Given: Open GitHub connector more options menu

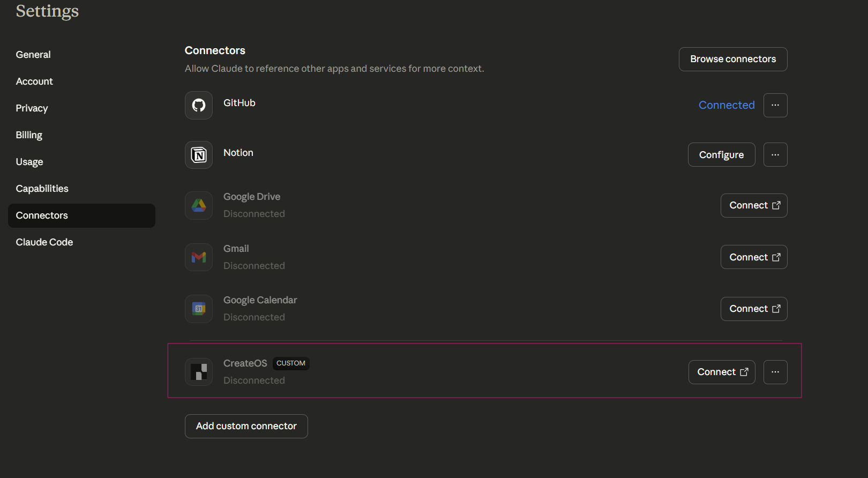Looking at the screenshot, I should (775, 105).
